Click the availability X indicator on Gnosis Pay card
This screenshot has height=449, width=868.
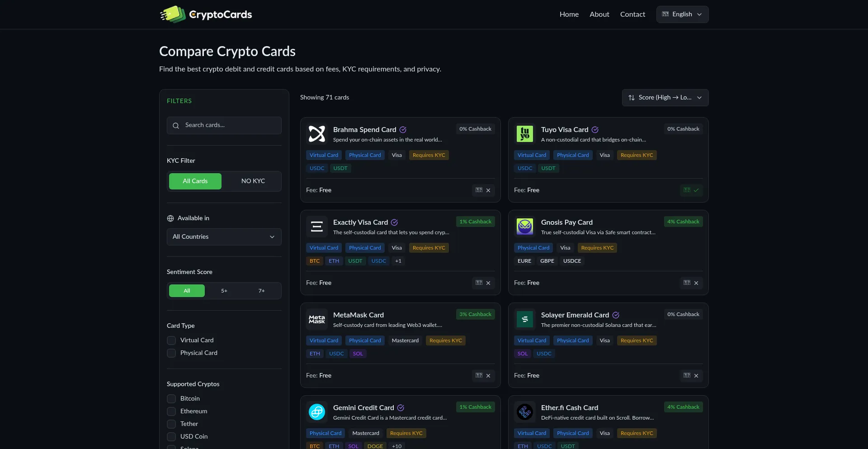click(x=691, y=283)
